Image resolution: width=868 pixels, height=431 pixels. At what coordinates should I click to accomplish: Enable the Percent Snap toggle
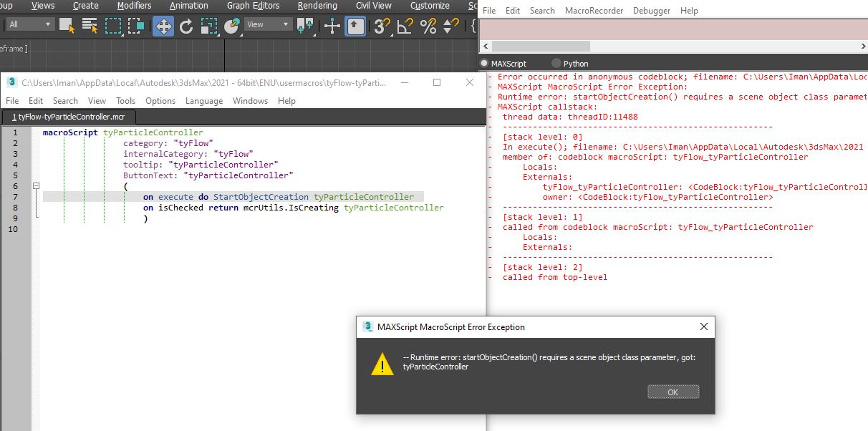(428, 26)
